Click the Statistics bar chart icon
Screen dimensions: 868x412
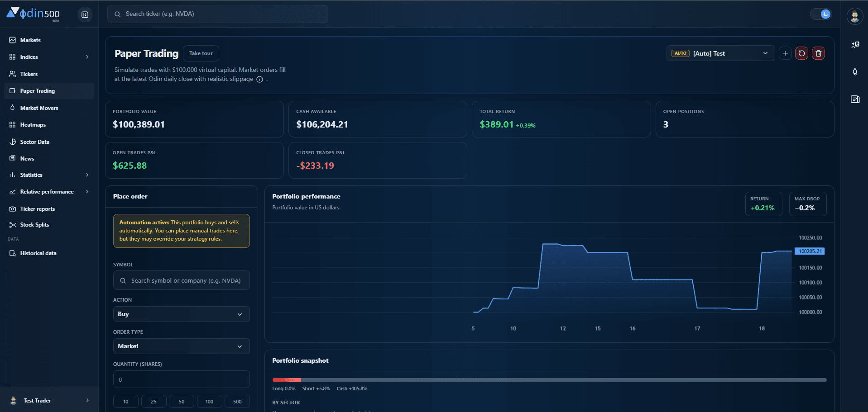coord(13,175)
